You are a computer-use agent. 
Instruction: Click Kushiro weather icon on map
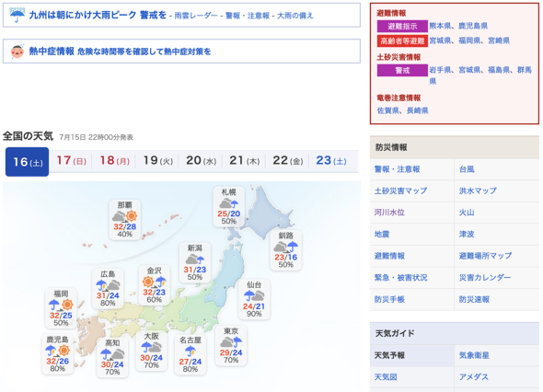coord(285,247)
